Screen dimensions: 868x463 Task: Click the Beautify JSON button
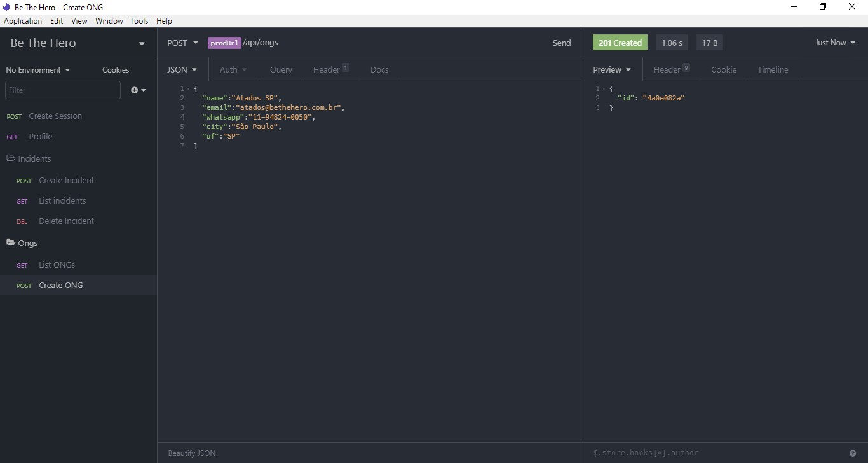pyautogui.click(x=191, y=453)
